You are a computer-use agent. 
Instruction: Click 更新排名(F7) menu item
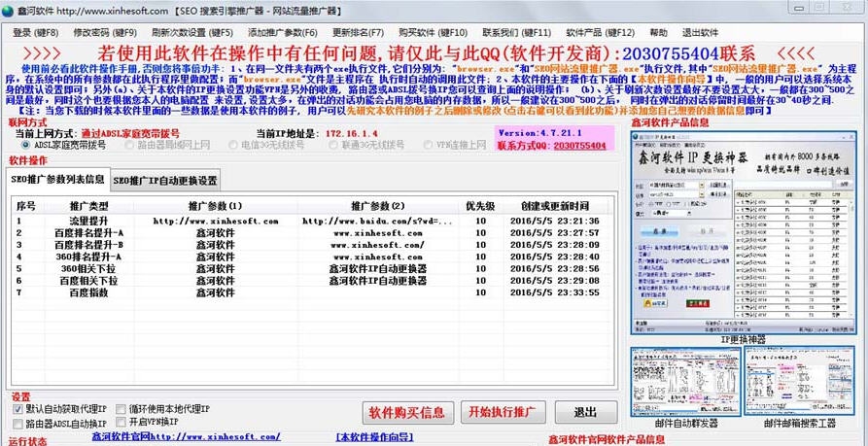[358, 33]
